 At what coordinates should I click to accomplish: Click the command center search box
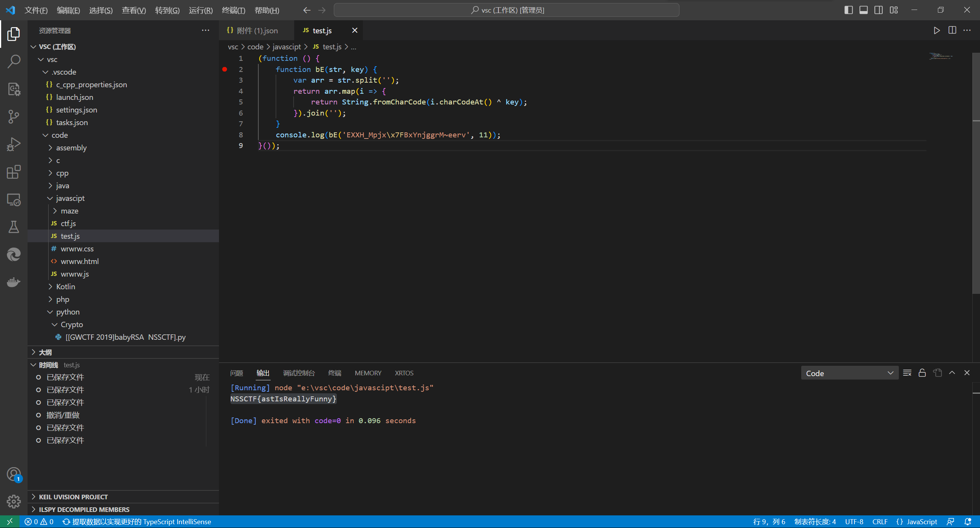(x=506, y=10)
